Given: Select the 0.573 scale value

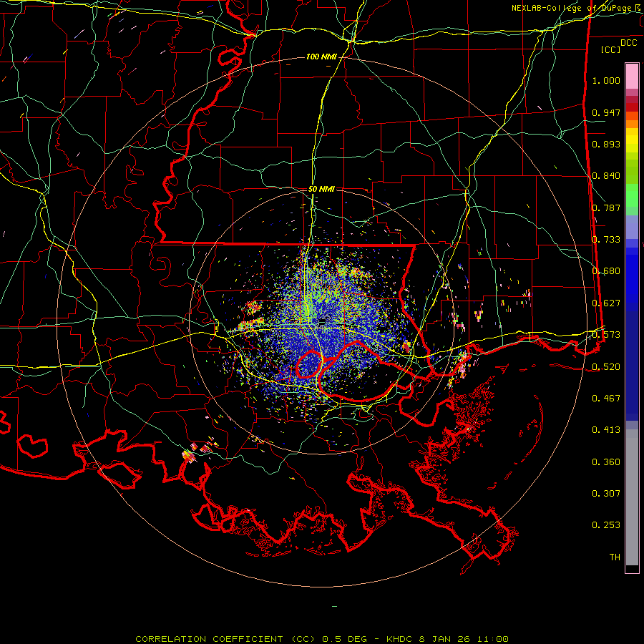Looking at the screenshot, I should pos(606,335).
